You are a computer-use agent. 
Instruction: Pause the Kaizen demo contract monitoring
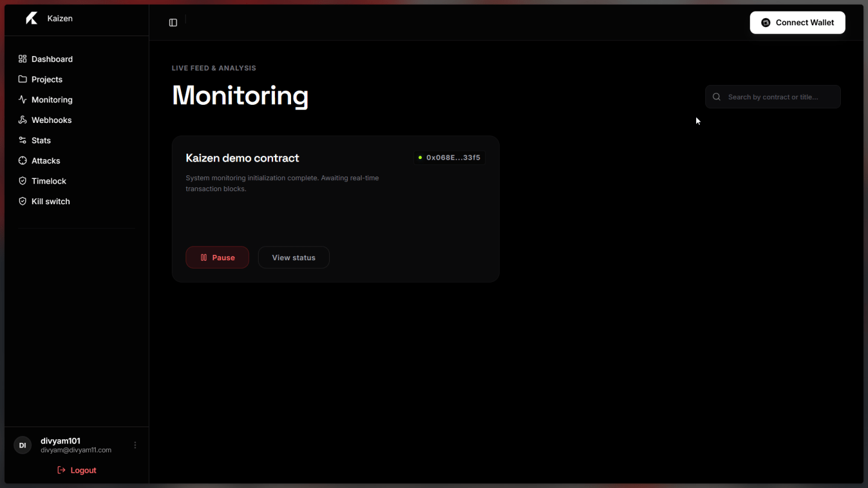217,257
